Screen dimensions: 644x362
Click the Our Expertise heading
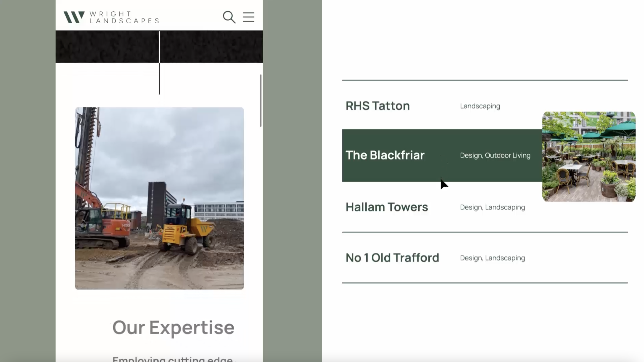point(173,327)
